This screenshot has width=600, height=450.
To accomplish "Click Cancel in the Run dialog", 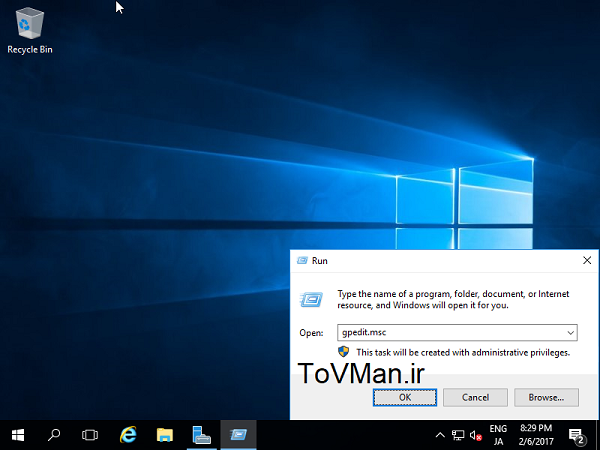I will click(475, 398).
